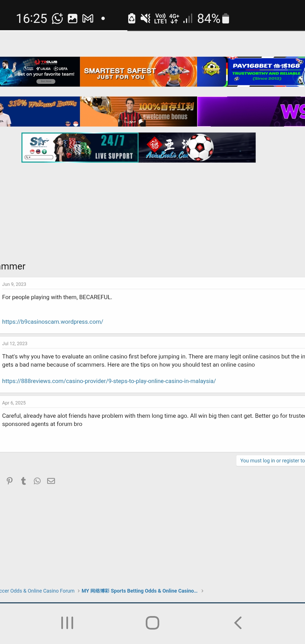Open the AsianBookie.com soccer banner

pyautogui.click(x=197, y=147)
